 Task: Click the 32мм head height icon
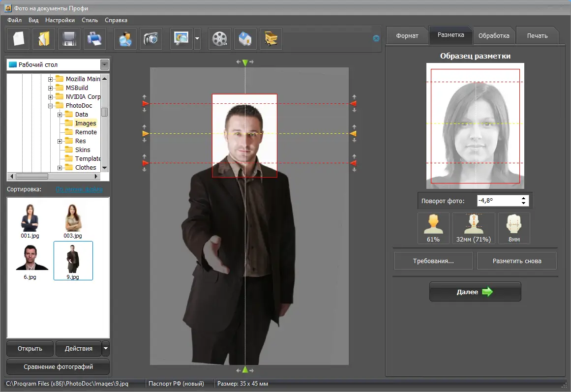click(474, 228)
